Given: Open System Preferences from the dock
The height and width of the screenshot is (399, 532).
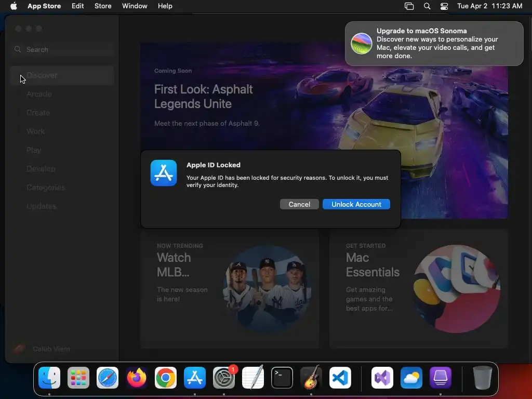Looking at the screenshot, I should pyautogui.click(x=224, y=378).
